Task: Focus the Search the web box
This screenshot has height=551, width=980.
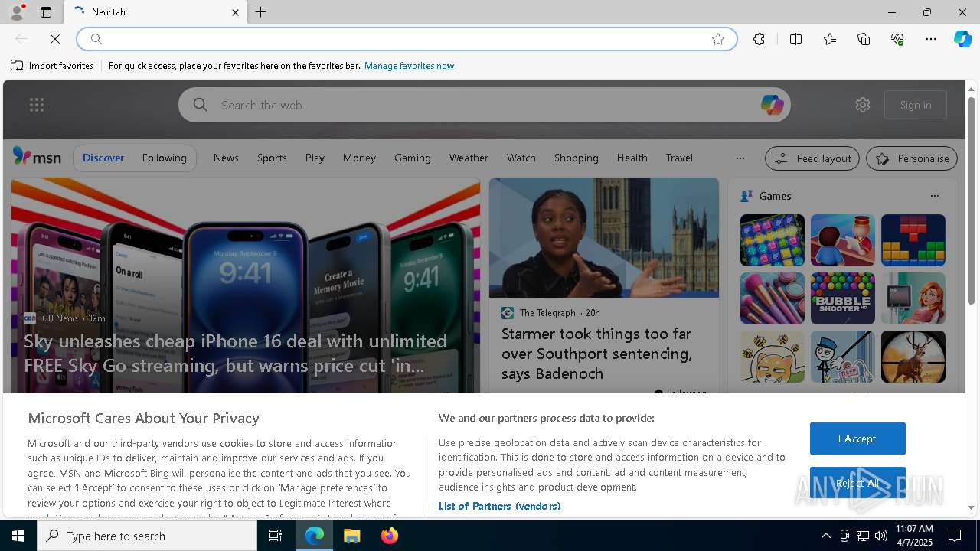Action: (x=484, y=105)
